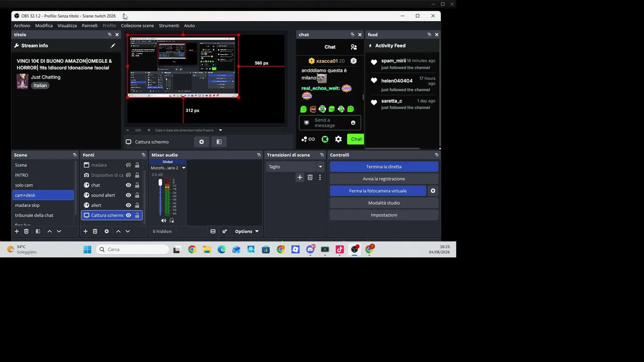Screen dimensions: 644x362
Task: Open the Collezione scene menu
Action: [137, 26]
